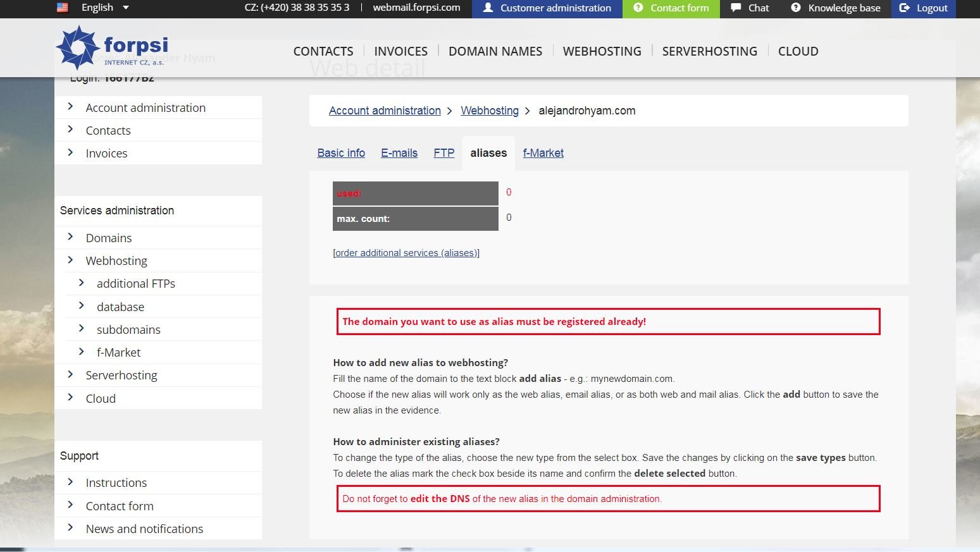Expand the Serverhosting chevron in sidebar
This screenshot has width=980, height=552.
(70, 374)
